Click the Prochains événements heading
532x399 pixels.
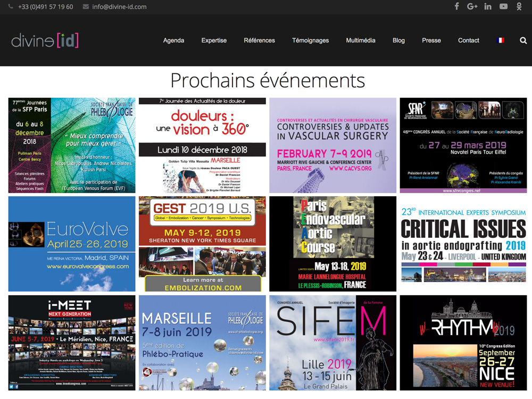(x=268, y=80)
